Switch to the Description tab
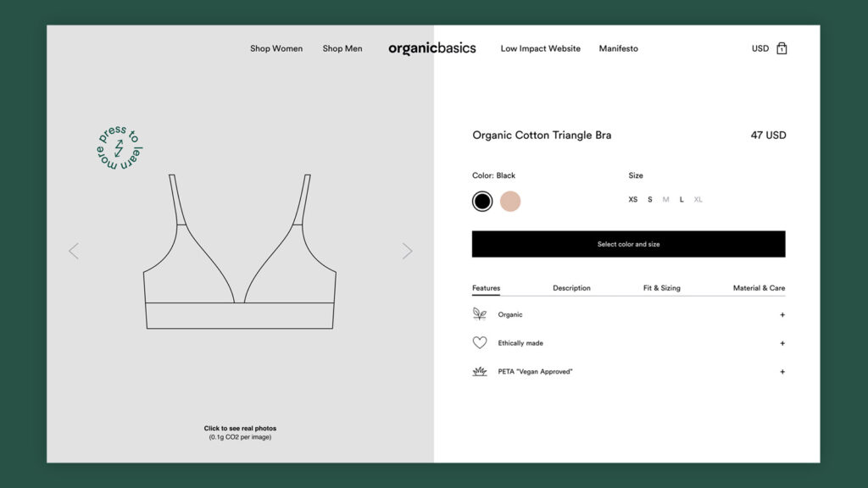Screen dimensions: 868x488 click(x=571, y=288)
